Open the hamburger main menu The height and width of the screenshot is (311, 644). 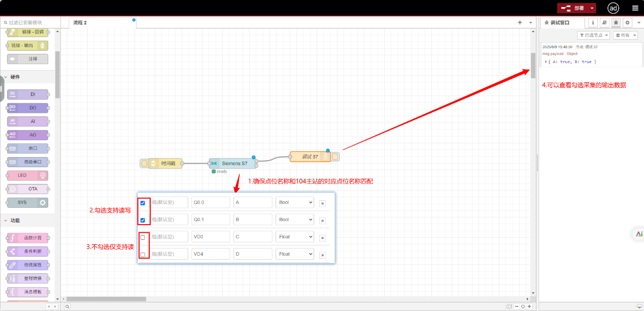pos(635,8)
